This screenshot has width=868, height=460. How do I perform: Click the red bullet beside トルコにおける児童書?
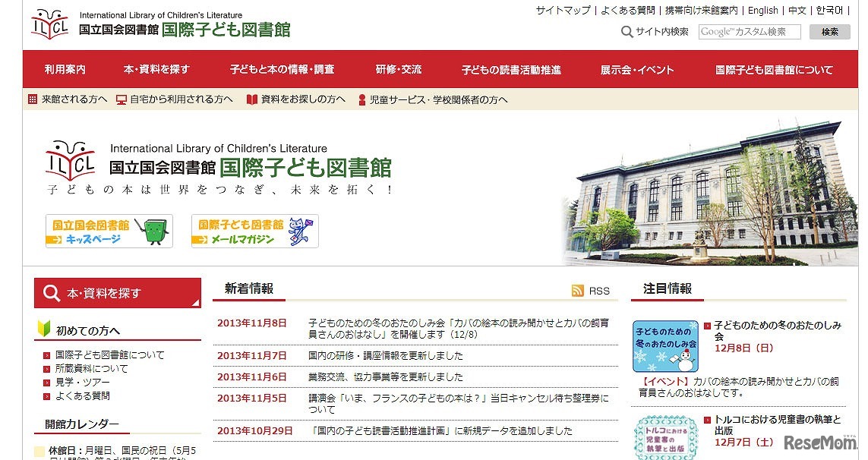tap(707, 420)
